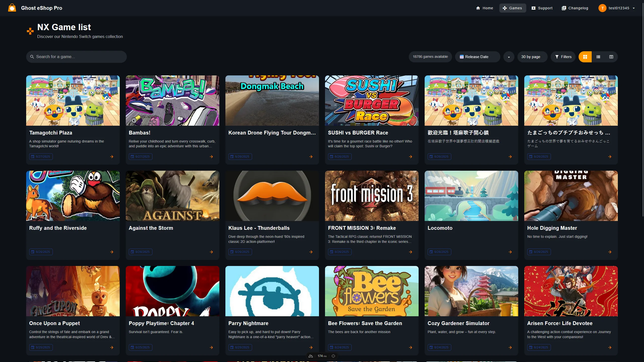This screenshot has height=362, width=644.
Task: Switch to list view layout
Action: 598,57
